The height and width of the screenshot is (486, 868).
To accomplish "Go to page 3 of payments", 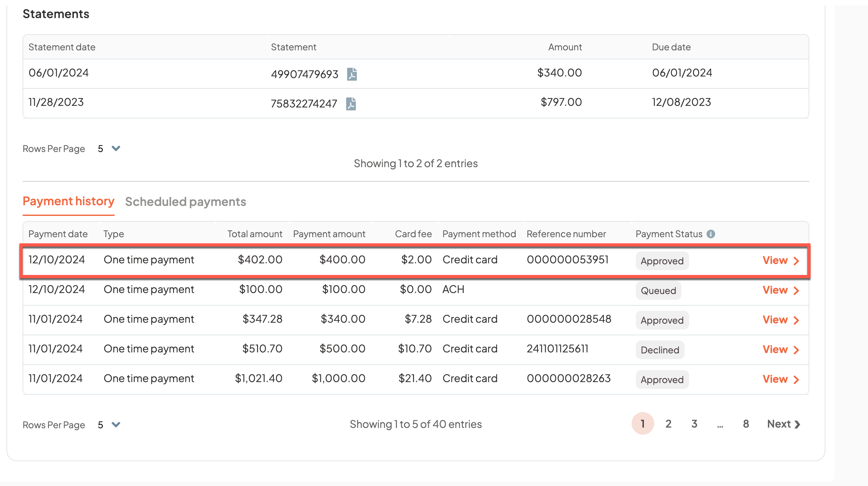I will [x=694, y=424].
